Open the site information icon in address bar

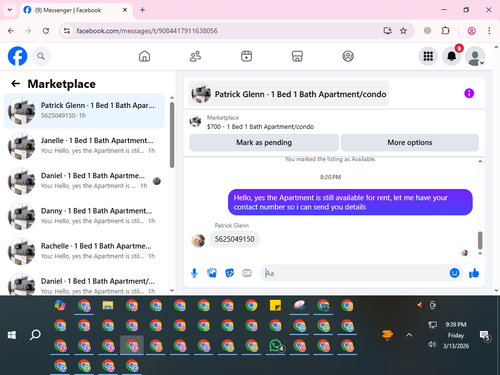click(x=67, y=31)
